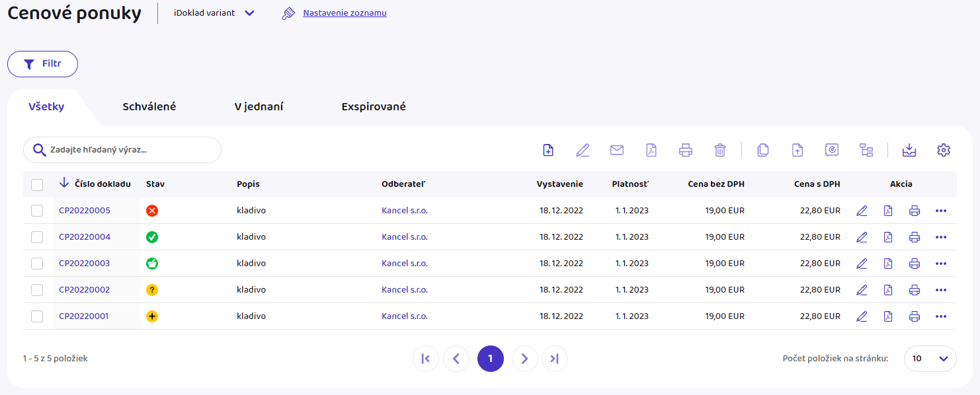Click the new document icon in toolbar
The image size is (980, 395).
[548, 150]
